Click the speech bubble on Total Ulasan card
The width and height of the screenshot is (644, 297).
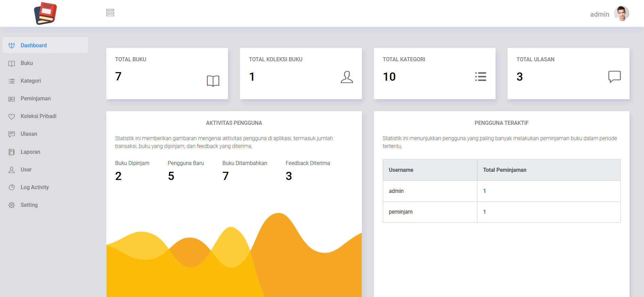click(614, 77)
